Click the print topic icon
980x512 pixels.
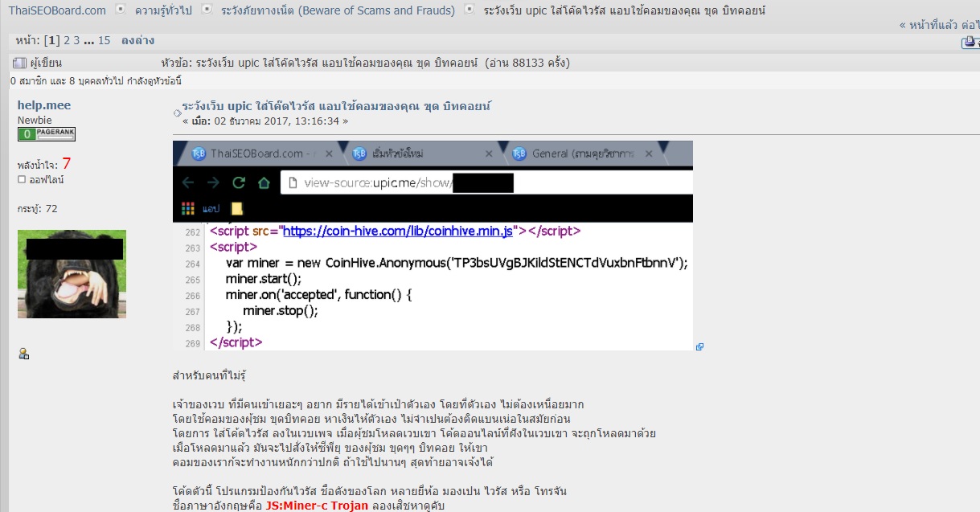point(970,43)
